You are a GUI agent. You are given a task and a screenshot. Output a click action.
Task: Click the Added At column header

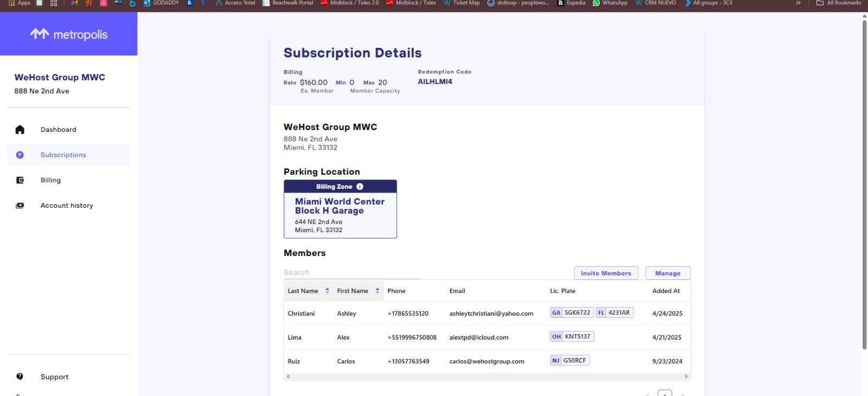pos(666,291)
